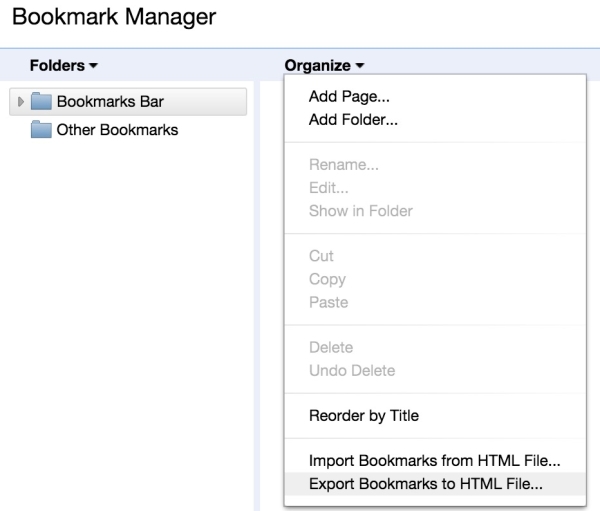Viewport: 600px width, 511px height.
Task: Click Delete in the Organize menu
Action: tap(330, 347)
